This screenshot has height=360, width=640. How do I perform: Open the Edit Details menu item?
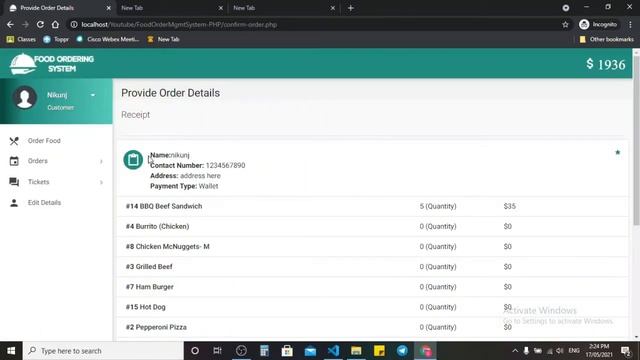click(44, 203)
